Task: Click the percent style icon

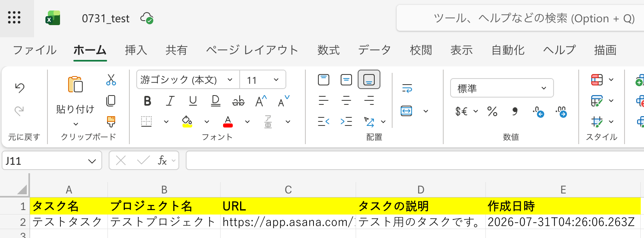Action: coord(492,111)
